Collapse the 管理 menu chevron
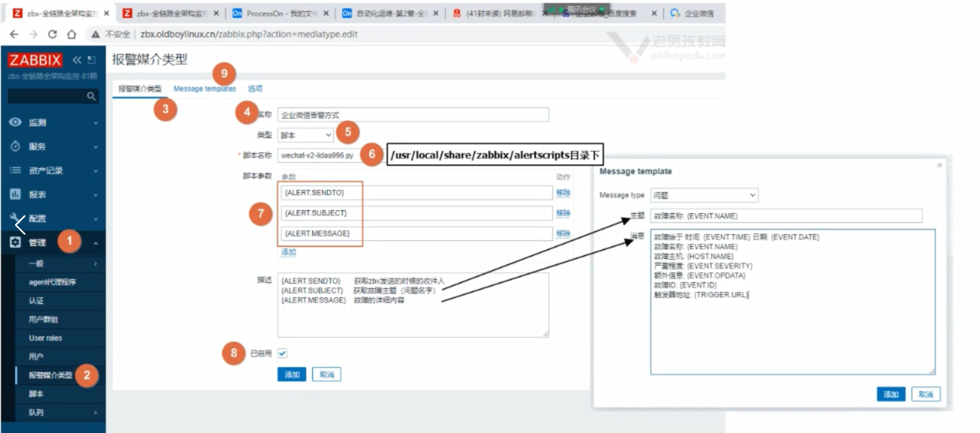980x433 pixels. point(95,243)
